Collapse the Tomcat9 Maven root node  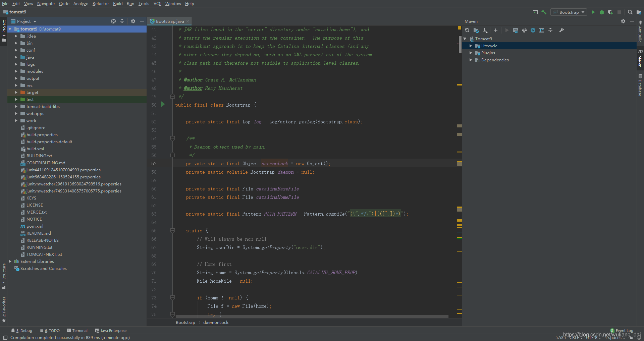click(x=465, y=39)
